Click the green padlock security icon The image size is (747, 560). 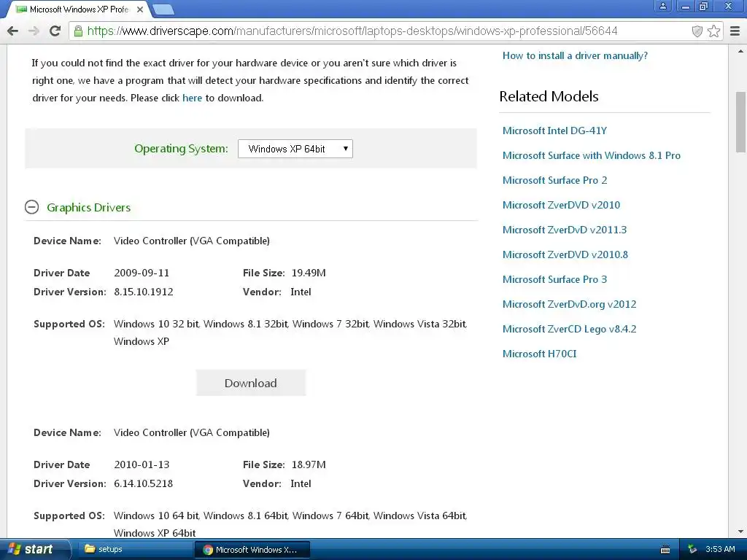pos(78,31)
